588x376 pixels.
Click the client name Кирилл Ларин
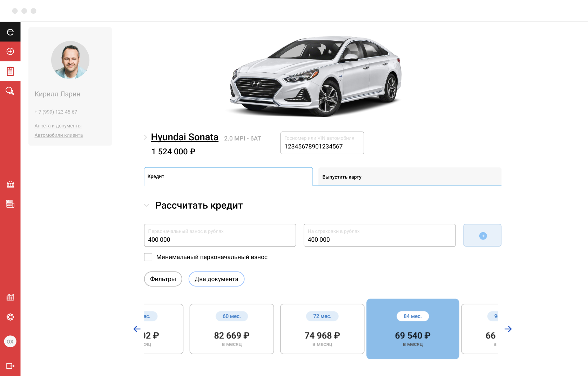pos(58,94)
